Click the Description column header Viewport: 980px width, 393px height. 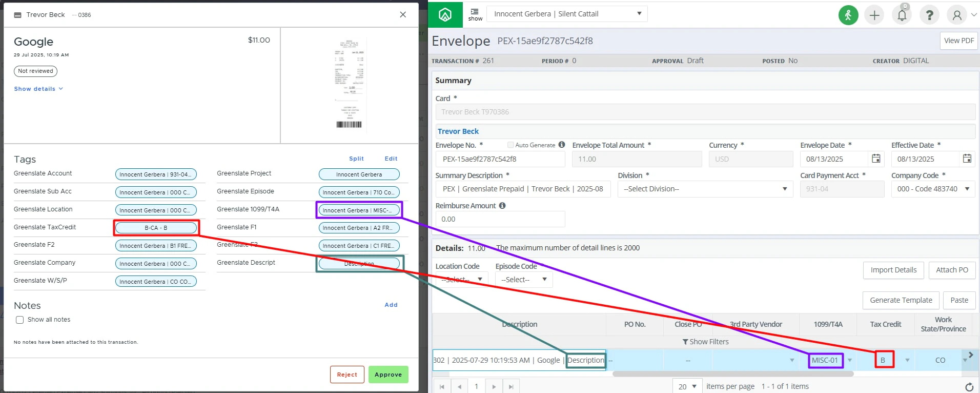pos(519,324)
